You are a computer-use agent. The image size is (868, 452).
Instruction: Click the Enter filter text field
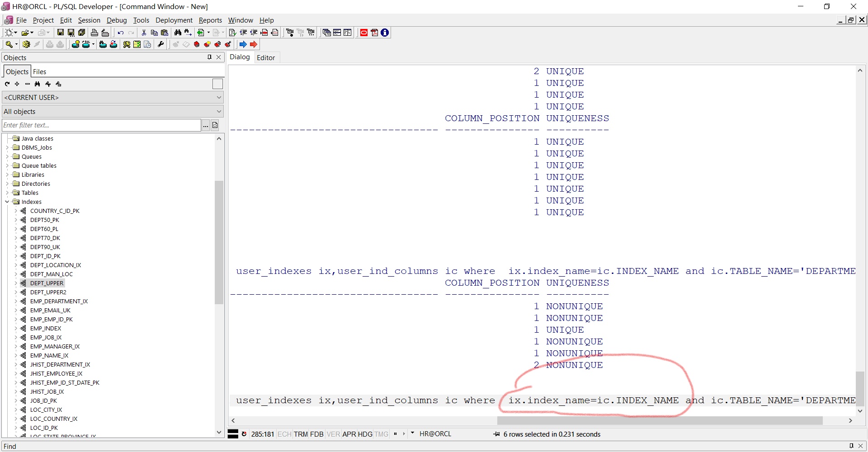(101, 125)
